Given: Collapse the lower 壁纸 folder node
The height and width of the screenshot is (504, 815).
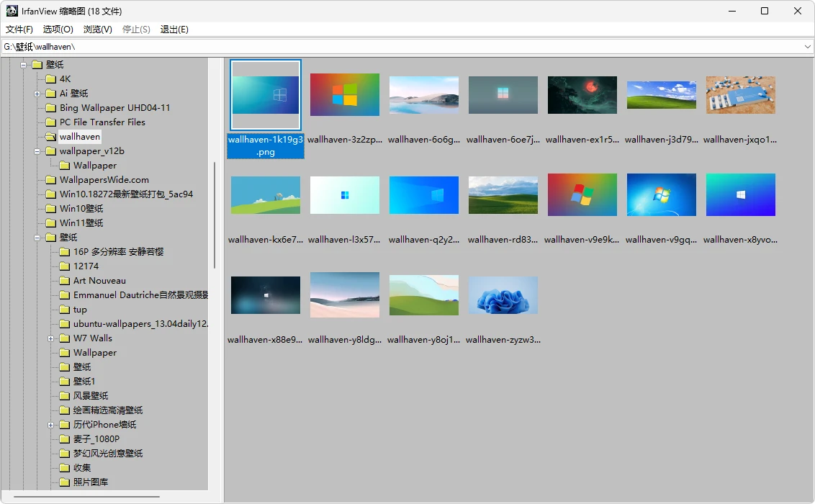Looking at the screenshot, I should tap(37, 238).
